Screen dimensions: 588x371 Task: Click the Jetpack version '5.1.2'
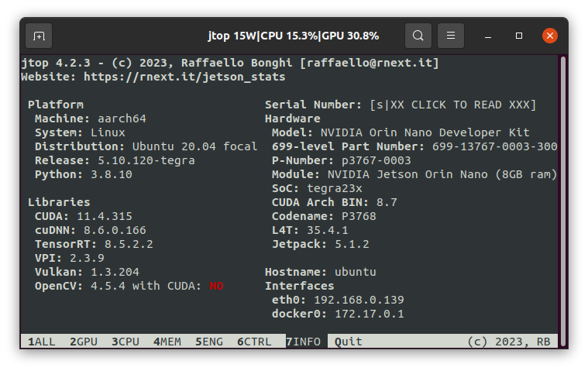(x=352, y=244)
